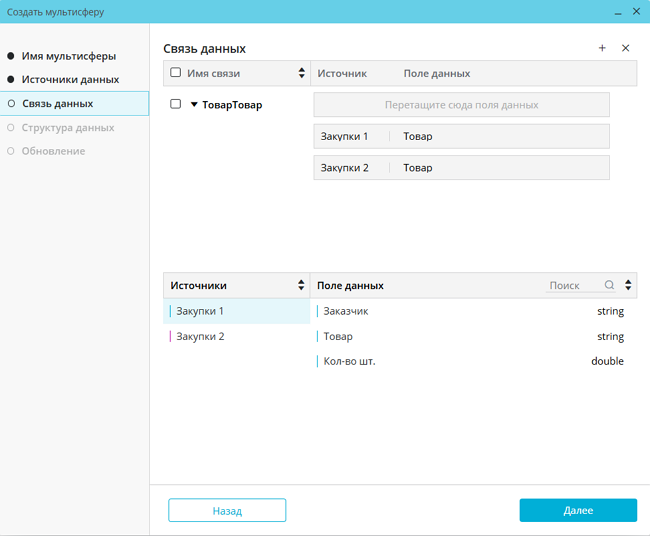Image resolution: width=650 pixels, height=536 pixels.
Task: Toggle the select-all checkbox beside Имя связи
Action: 176,73
